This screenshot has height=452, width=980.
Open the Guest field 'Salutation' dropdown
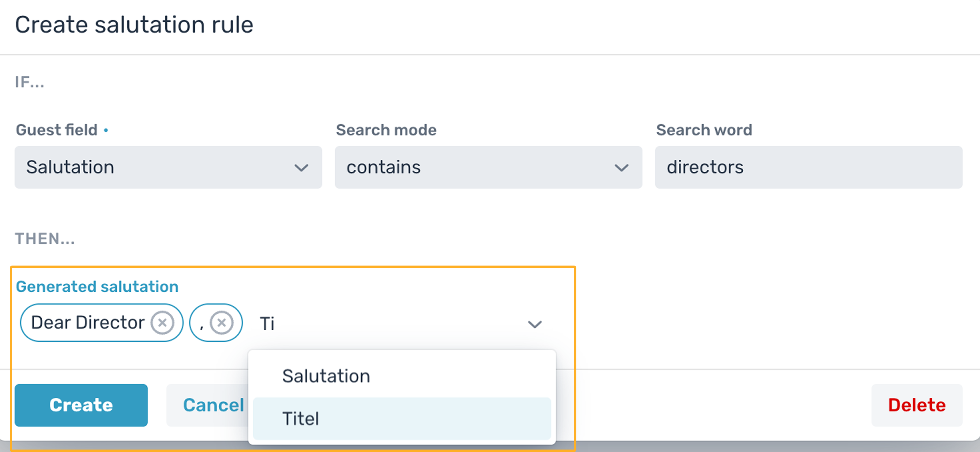tap(168, 167)
